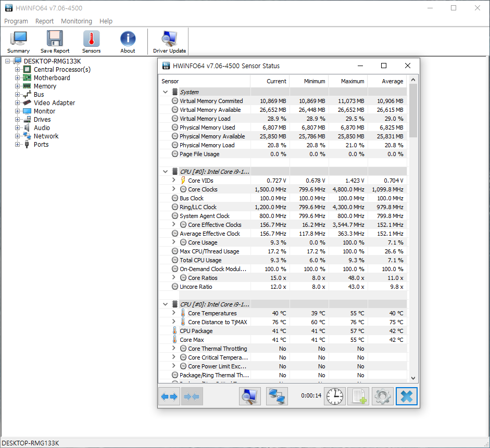Expand the Memory tree node
This screenshot has height=448, width=490.
[18, 86]
